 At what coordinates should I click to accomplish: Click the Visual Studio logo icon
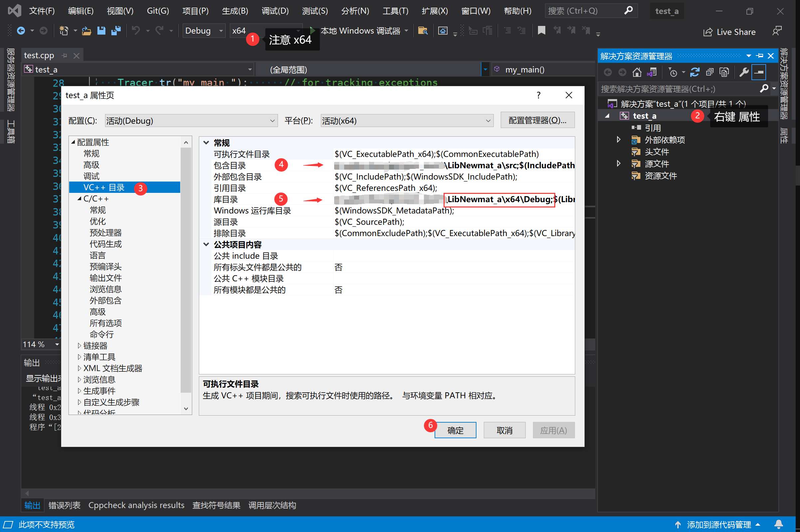click(x=14, y=11)
